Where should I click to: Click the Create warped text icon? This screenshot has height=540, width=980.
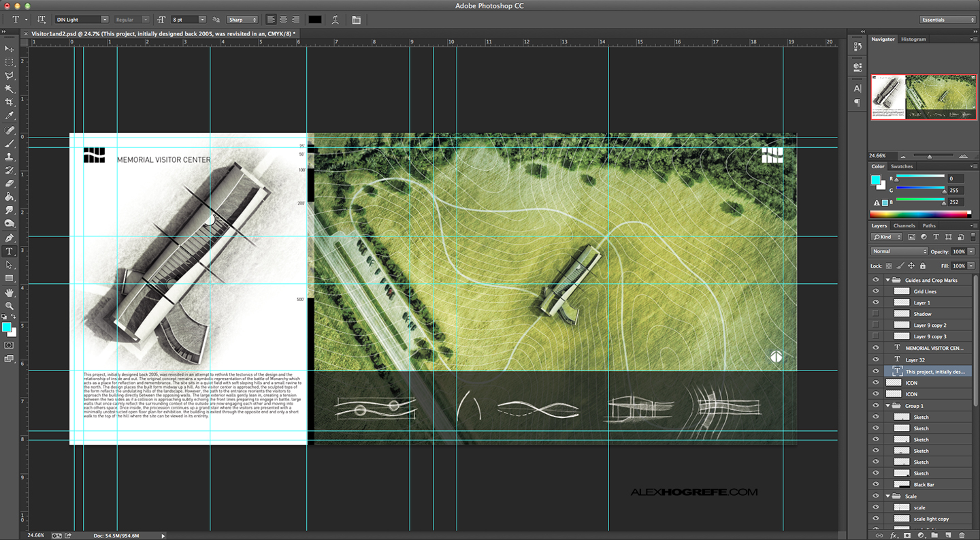tap(336, 20)
